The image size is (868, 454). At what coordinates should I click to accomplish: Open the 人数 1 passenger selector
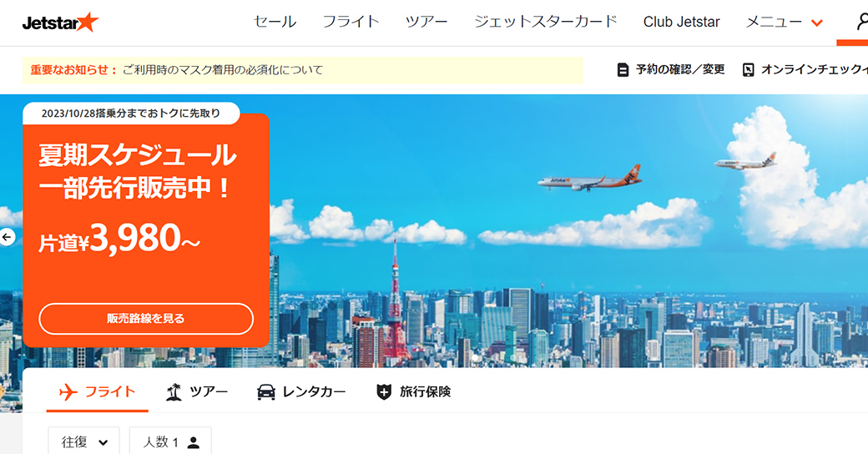pyautogui.click(x=170, y=441)
